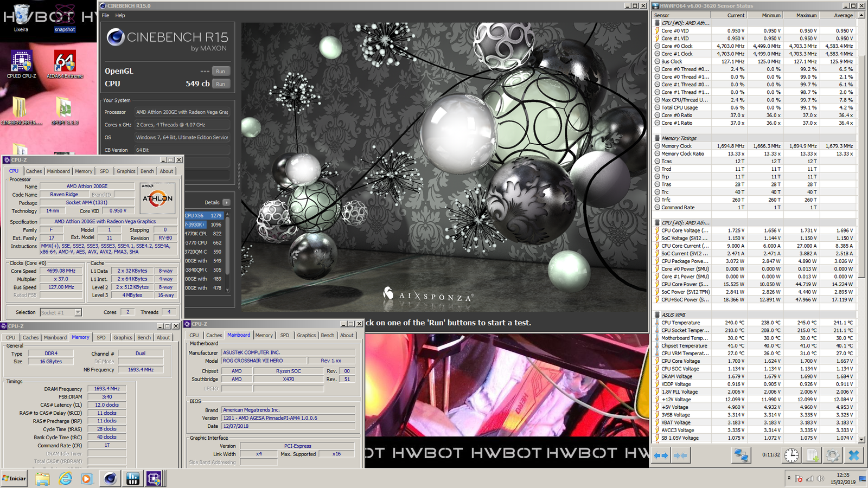The height and width of the screenshot is (488, 868).
Task: Run the CPU benchmark test
Action: [x=220, y=84]
